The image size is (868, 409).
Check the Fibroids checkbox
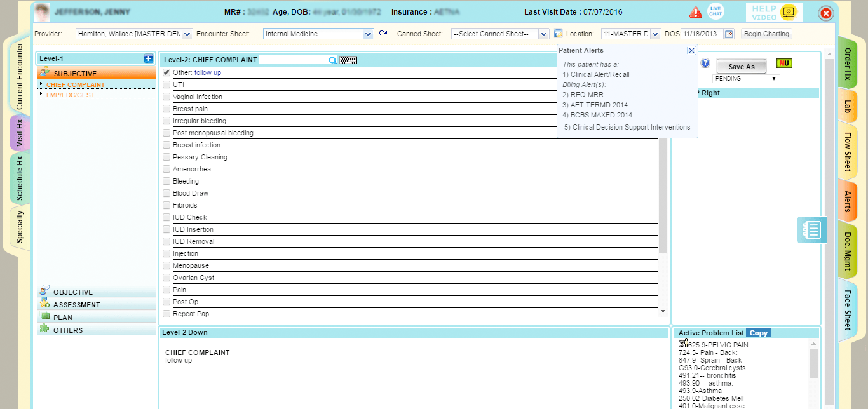point(166,204)
